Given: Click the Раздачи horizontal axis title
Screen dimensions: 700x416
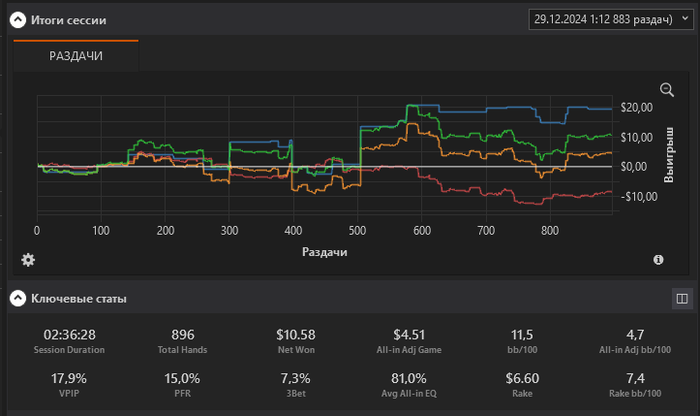Looking at the screenshot, I should point(325,253).
